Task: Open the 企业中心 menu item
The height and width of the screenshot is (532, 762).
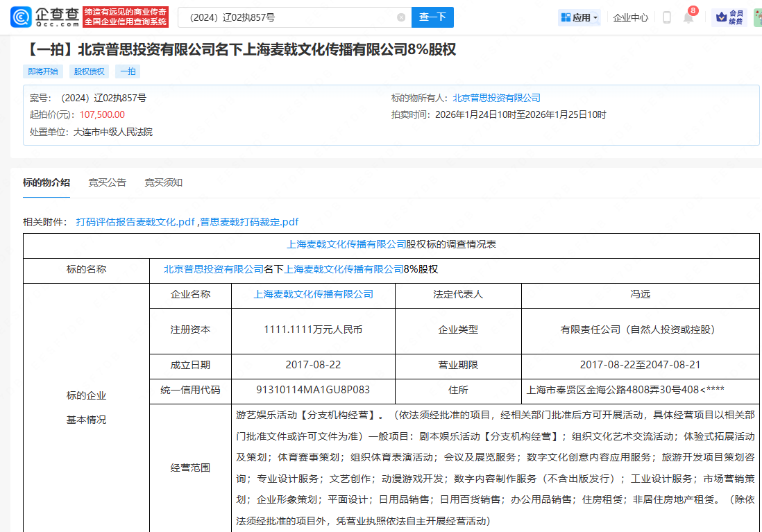Action: [x=629, y=17]
